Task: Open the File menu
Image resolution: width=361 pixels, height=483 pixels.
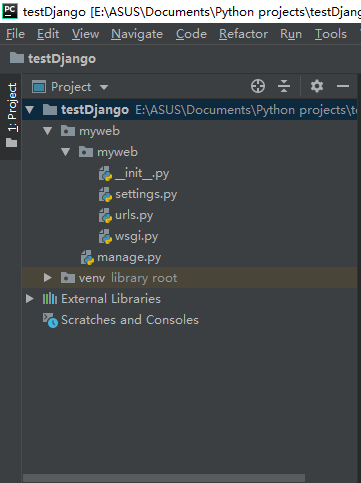Action: pyautogui.click(x=15, y=34)
